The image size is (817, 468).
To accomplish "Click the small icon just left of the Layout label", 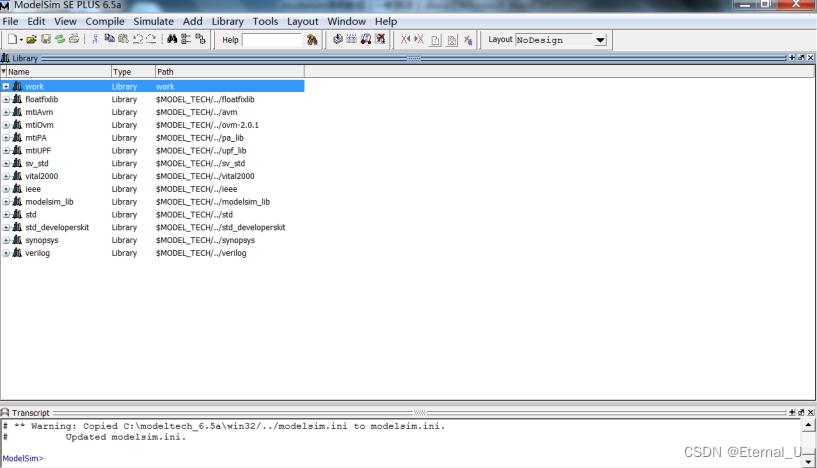I will point(468,40).
